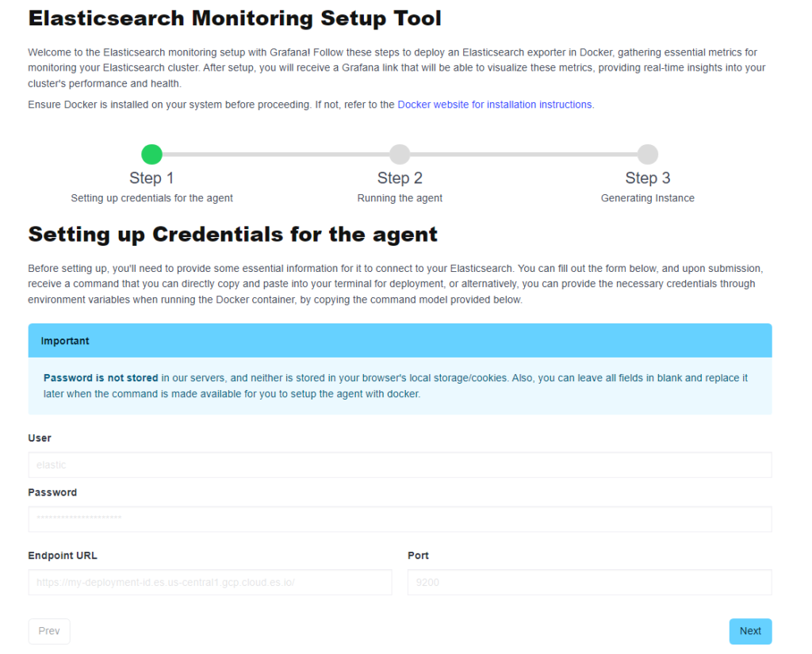Click inside the Password input field

click(x=400, y=518)
